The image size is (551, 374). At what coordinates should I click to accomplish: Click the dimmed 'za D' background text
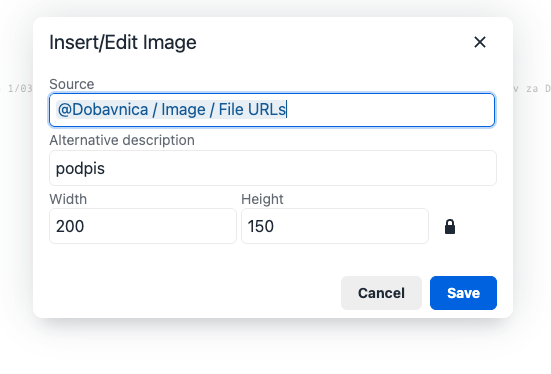coord(538,89)
